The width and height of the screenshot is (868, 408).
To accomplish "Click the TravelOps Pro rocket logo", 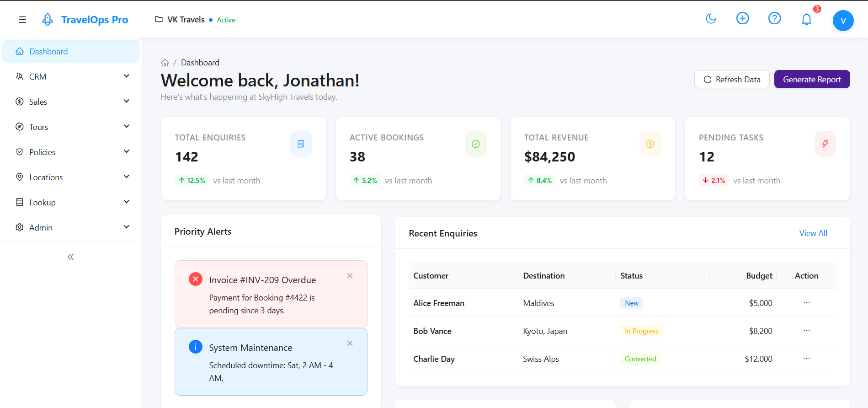I will 48,19.
